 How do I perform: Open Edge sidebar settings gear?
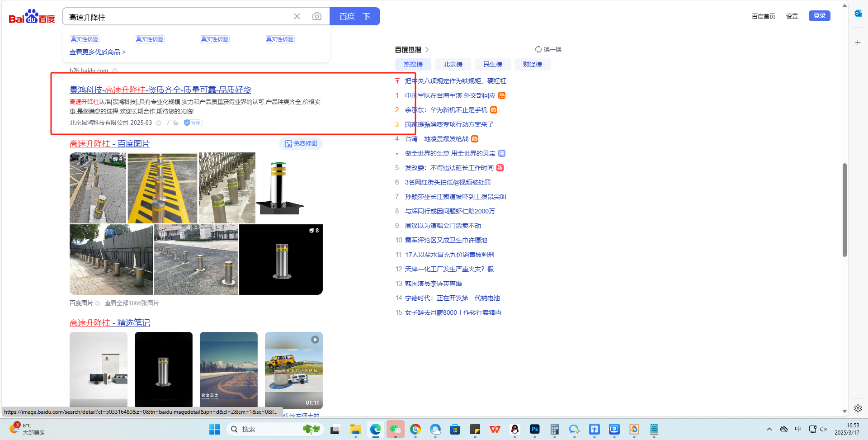pyautogui.click(x=858, y=408)
